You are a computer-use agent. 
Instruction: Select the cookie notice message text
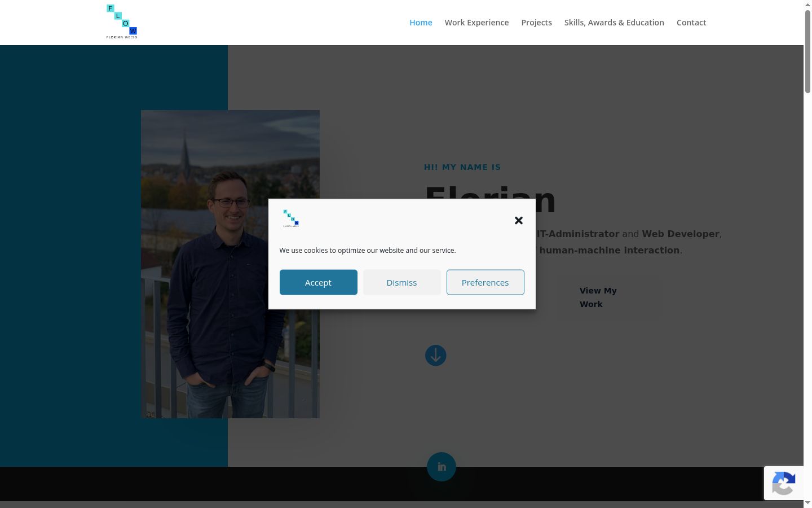[x=368, y=250]
